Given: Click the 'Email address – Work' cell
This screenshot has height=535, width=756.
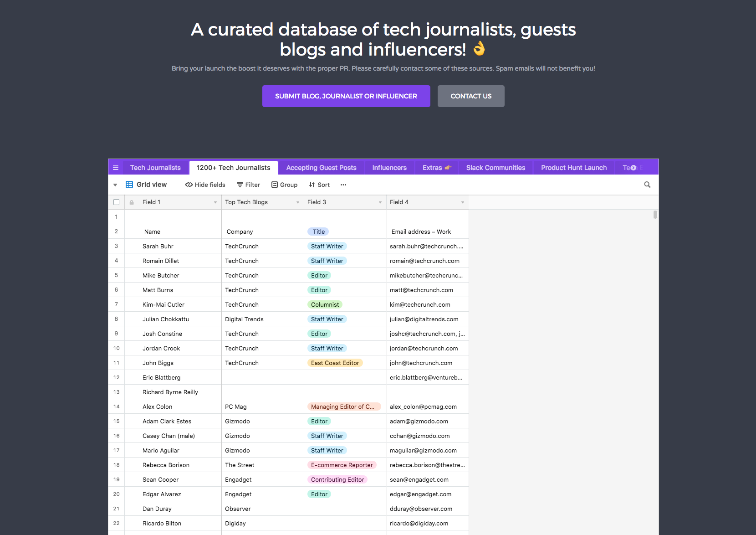Looking at the screenshot, I should (x=428, y=231).
